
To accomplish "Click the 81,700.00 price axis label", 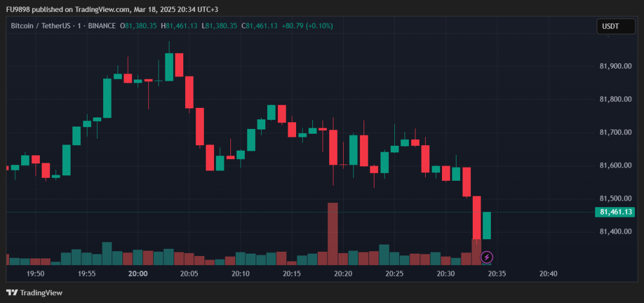I will (616, 132).
